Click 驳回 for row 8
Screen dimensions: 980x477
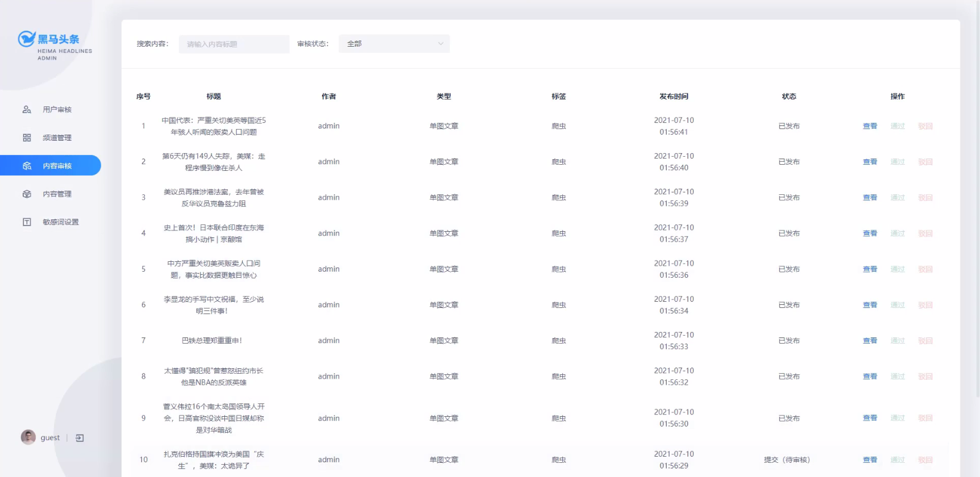tap(925, 376)
